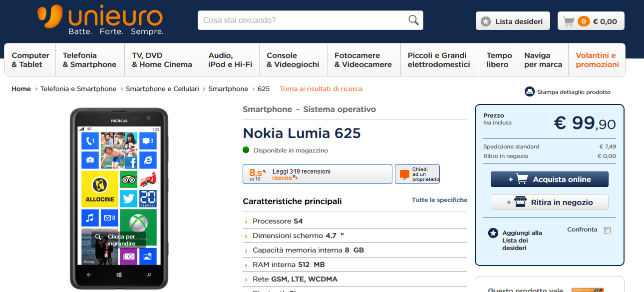The height and width of the screenshot is (292, 644).
Task: Click the Processore S4 row
Action: click(355, 221)
